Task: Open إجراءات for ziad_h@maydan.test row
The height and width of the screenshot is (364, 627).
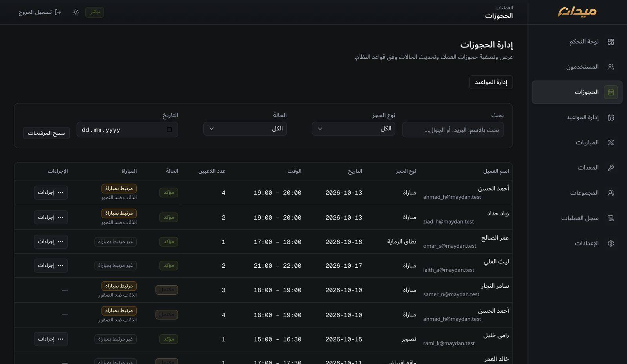Action: (51, 217)
